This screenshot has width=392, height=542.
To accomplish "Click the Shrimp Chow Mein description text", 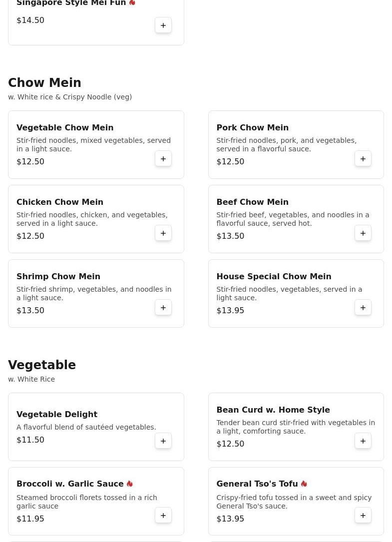I will 94,293.
